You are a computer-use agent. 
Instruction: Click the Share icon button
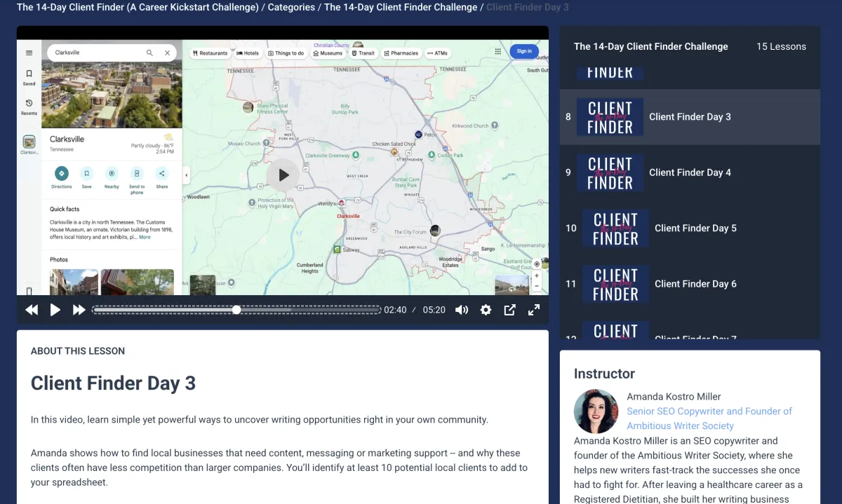[162, 174]
